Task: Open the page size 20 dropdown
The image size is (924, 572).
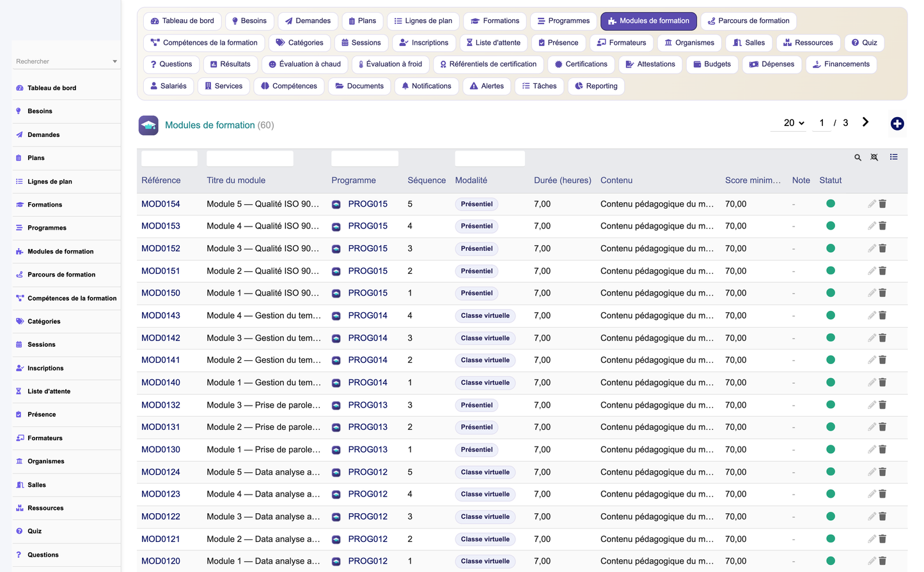Action: point(794,123)
